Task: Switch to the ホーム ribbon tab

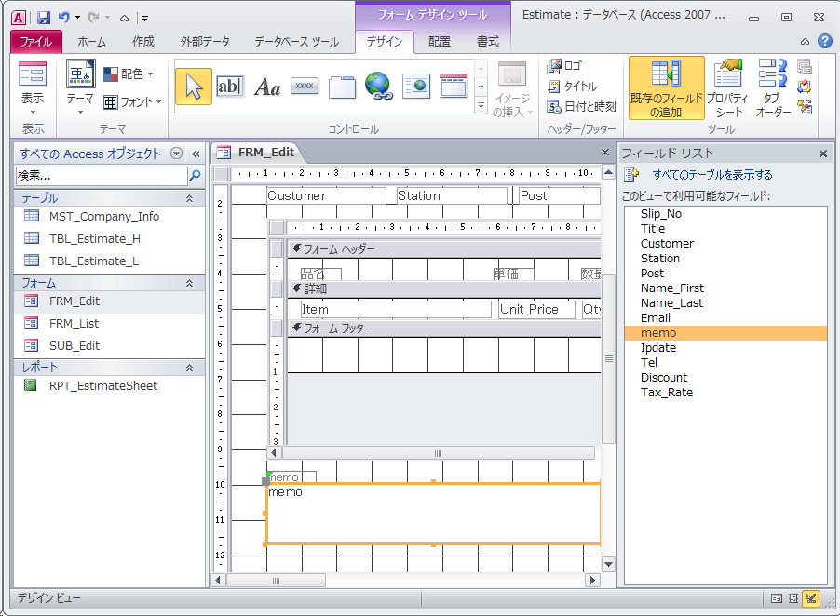Action: (91, 42)
